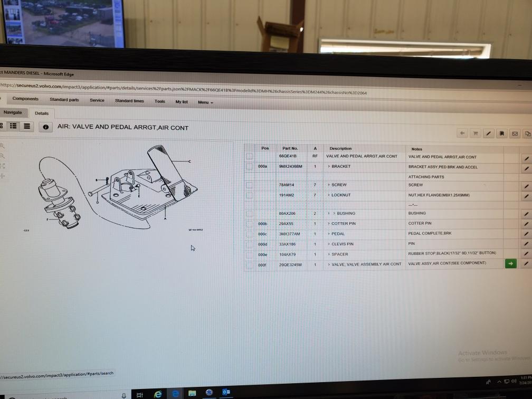532x399 pixels.
Task: Switch to the Navigate tab
Action: pyautogui.click(x=13, y=112)
